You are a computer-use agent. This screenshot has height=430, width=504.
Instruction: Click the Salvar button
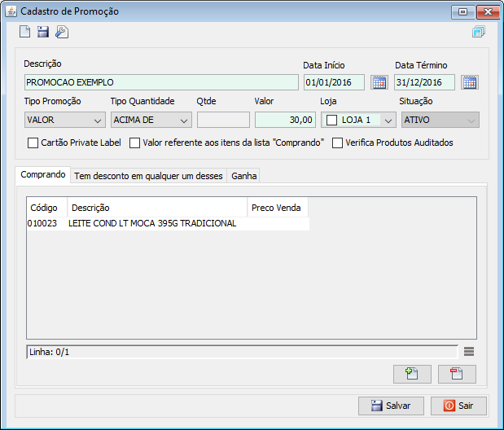pos(390,406)
